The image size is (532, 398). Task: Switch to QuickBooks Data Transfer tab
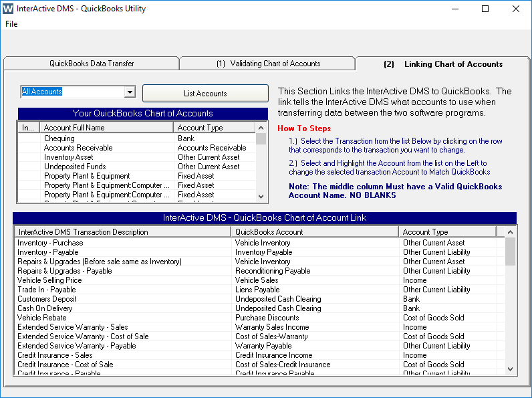point(92,64)
